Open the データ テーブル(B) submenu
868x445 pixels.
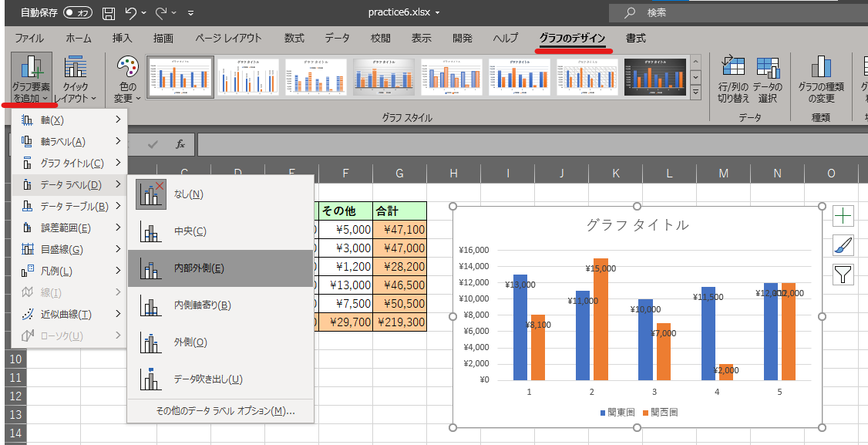click(x=69, y=206)
